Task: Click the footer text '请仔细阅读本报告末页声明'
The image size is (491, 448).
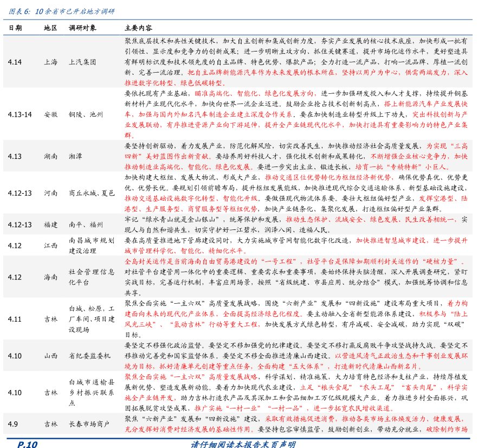Action: click(243, 444)
